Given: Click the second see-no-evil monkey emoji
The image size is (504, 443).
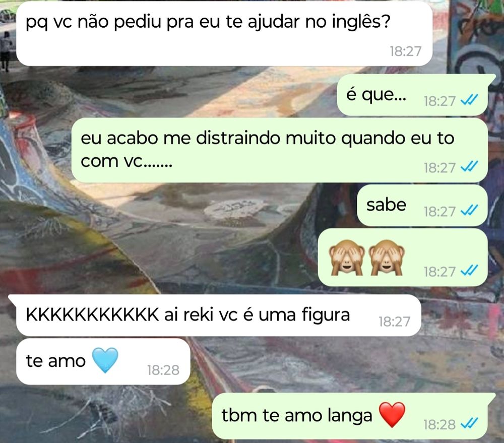Looking at the screenshot, I should point(387,258).
